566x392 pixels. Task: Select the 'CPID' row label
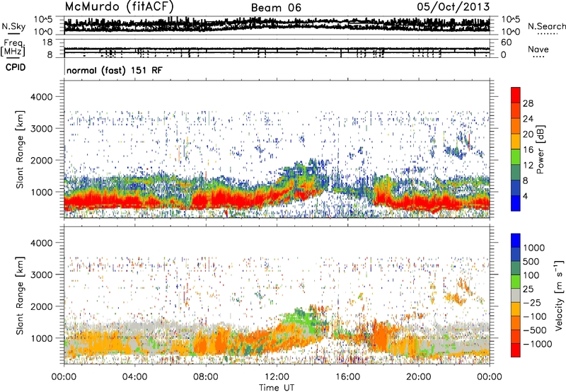(x=16, y=67)
